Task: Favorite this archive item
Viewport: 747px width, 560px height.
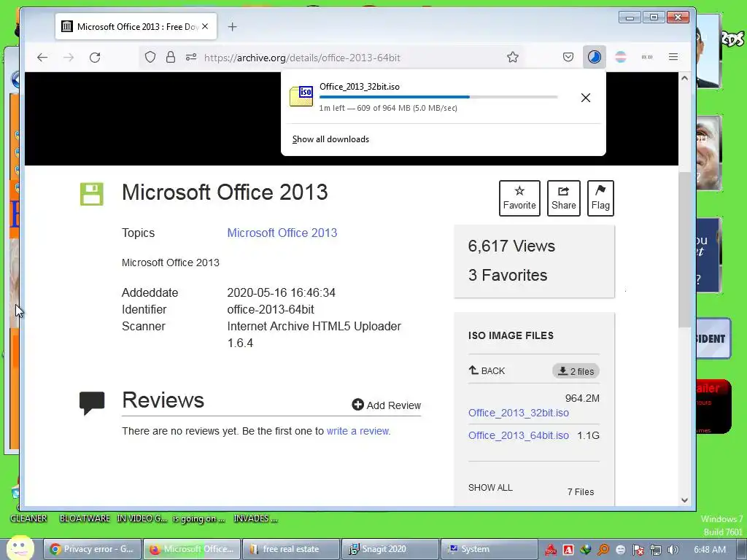Action: point(519,198)
